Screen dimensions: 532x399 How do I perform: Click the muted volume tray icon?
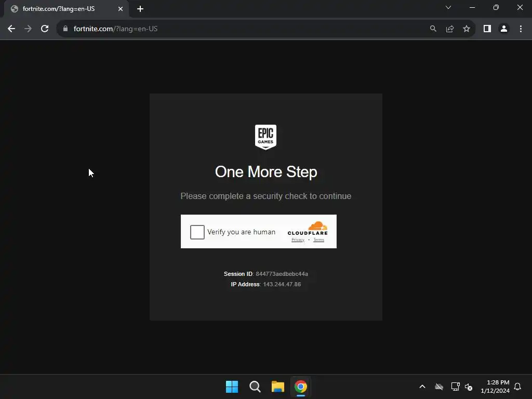[x=469, y=387]
